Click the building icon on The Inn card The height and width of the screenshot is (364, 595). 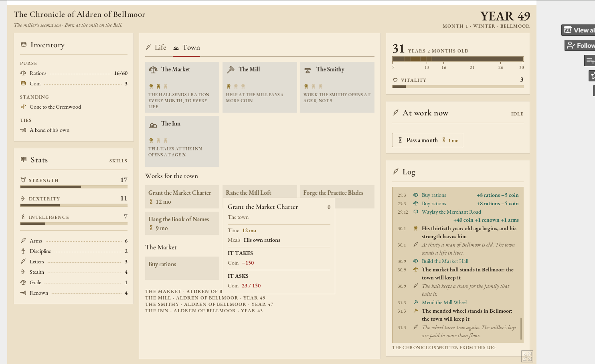(153, 125)
